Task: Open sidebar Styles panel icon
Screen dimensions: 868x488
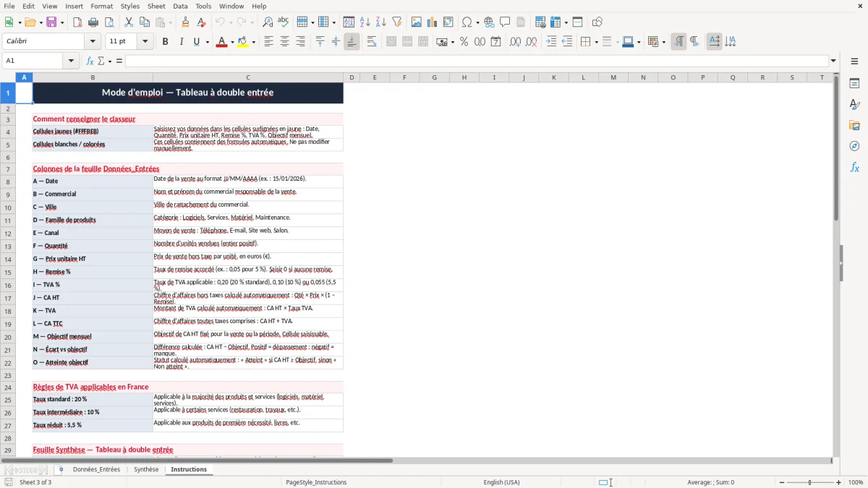Action: click(x=854, y=105)
